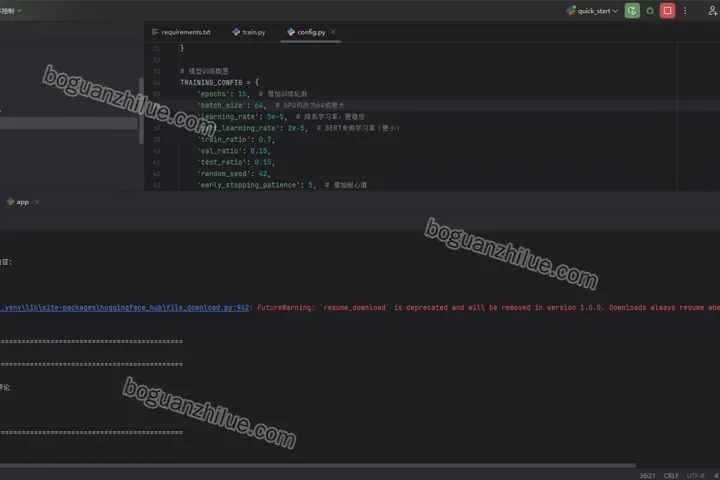Click gutter line number 42
This screenshot has height=480, width=720.
pyautogui.click(x=157, y=174)
